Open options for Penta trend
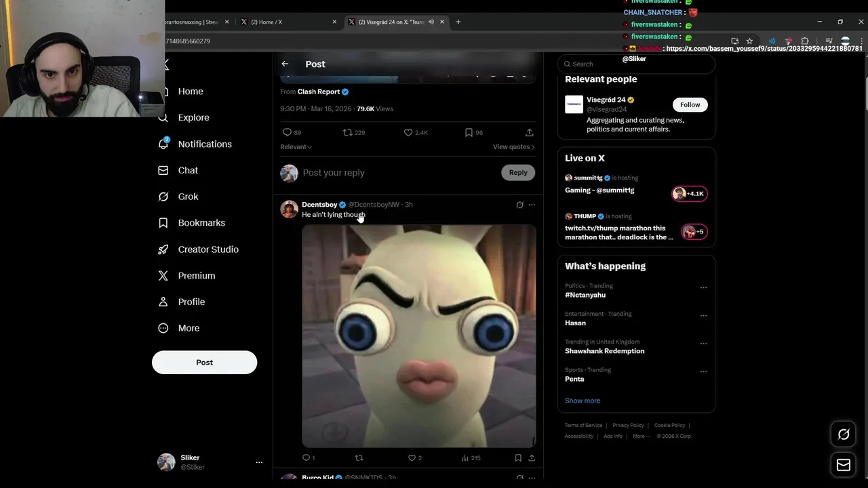Screen dimensions: 868x488 click(x=703, y=371)
